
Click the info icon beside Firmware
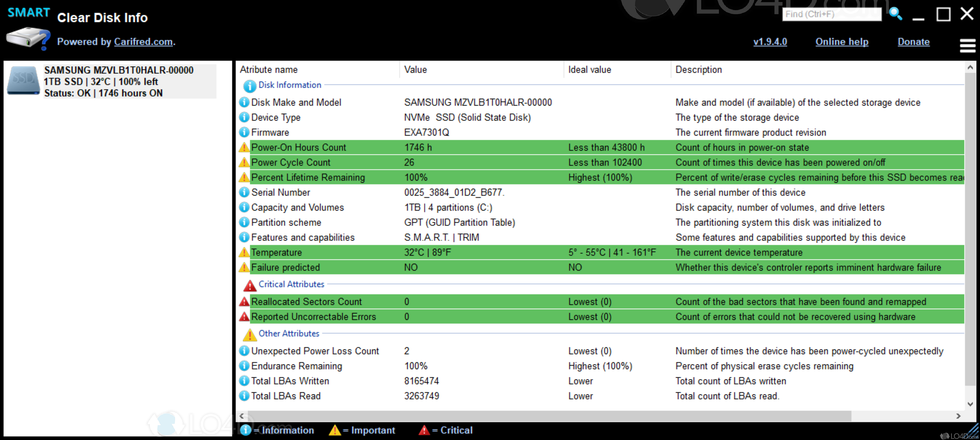point(244,132)
